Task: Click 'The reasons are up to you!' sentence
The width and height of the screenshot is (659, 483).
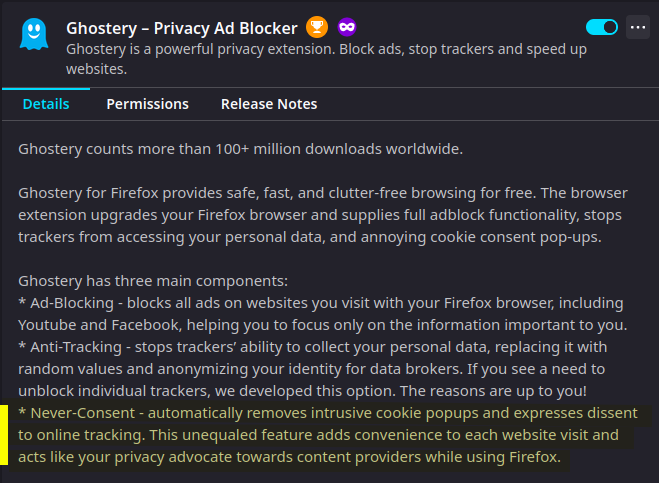Action: (x=493, y=391)
